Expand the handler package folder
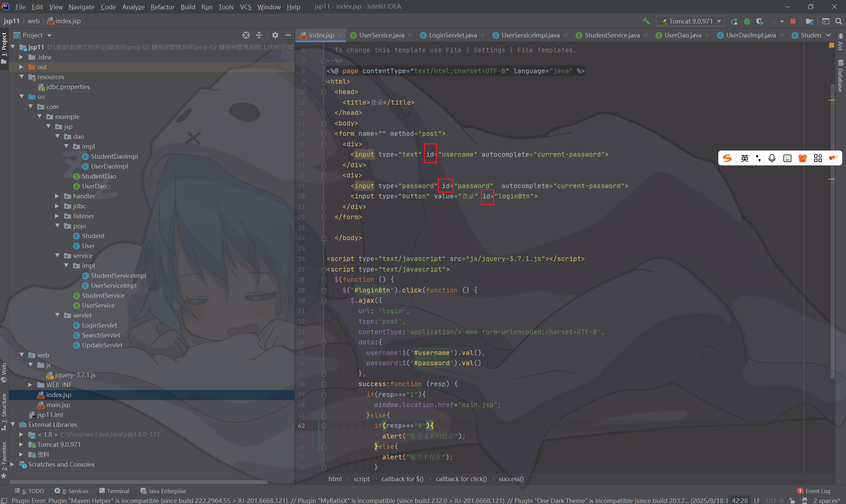 tap(57, 196)
